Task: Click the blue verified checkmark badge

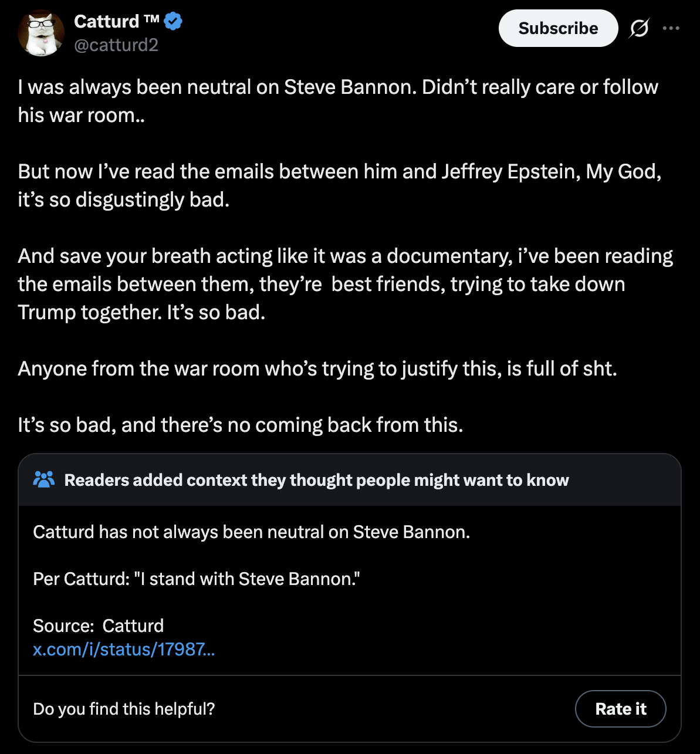Action: point(174,22)
